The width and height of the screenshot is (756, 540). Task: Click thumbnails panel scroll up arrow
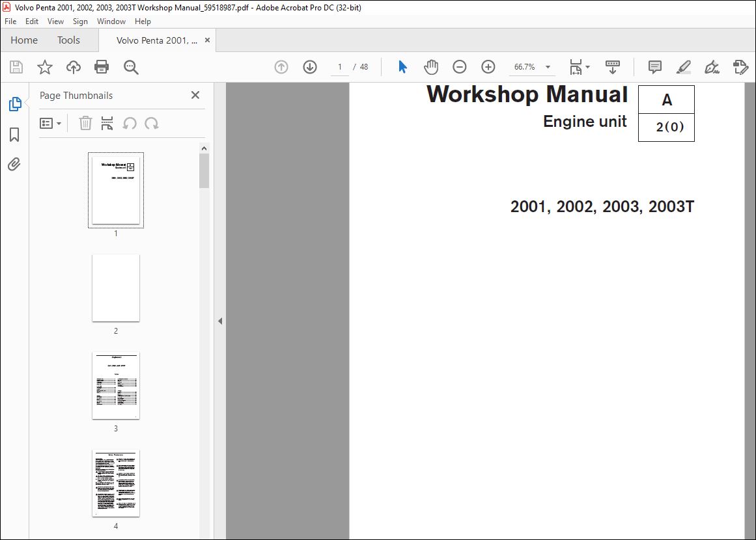coord(204,148)
